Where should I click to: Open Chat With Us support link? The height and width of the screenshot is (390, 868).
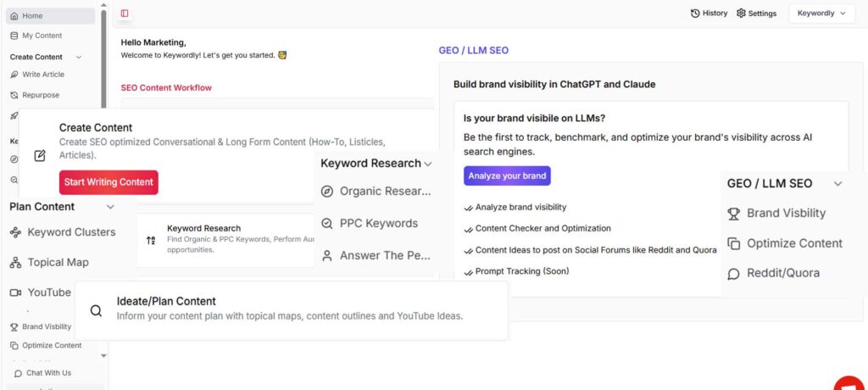point(47,373)
